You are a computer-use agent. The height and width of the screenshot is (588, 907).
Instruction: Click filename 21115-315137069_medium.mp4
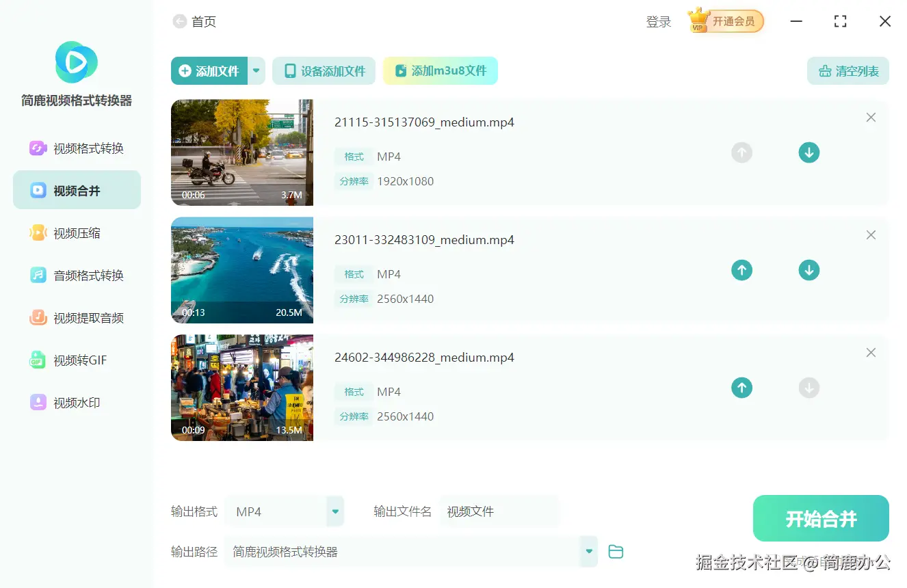(424, 122)
